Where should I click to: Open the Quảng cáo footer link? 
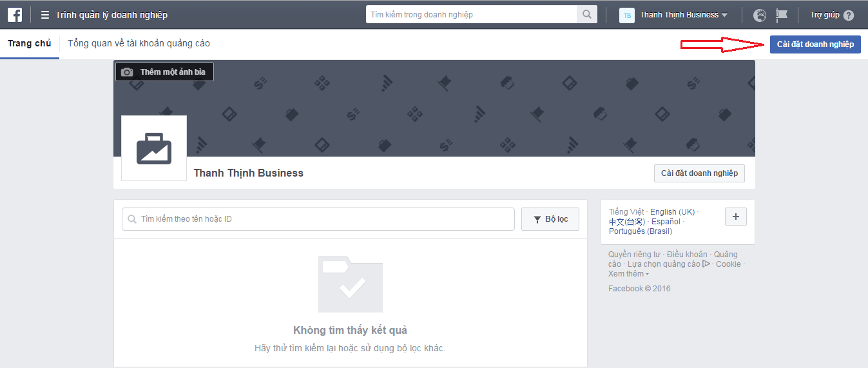coord(726,255)
